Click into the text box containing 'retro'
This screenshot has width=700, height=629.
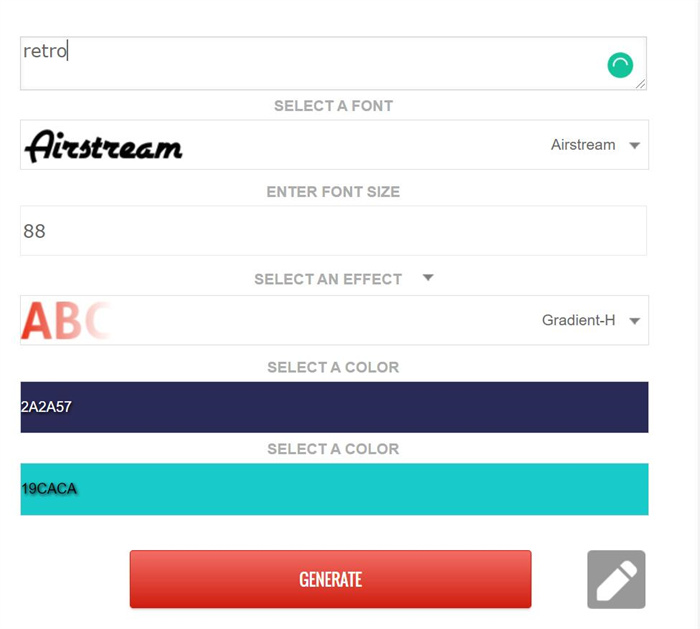333,63
